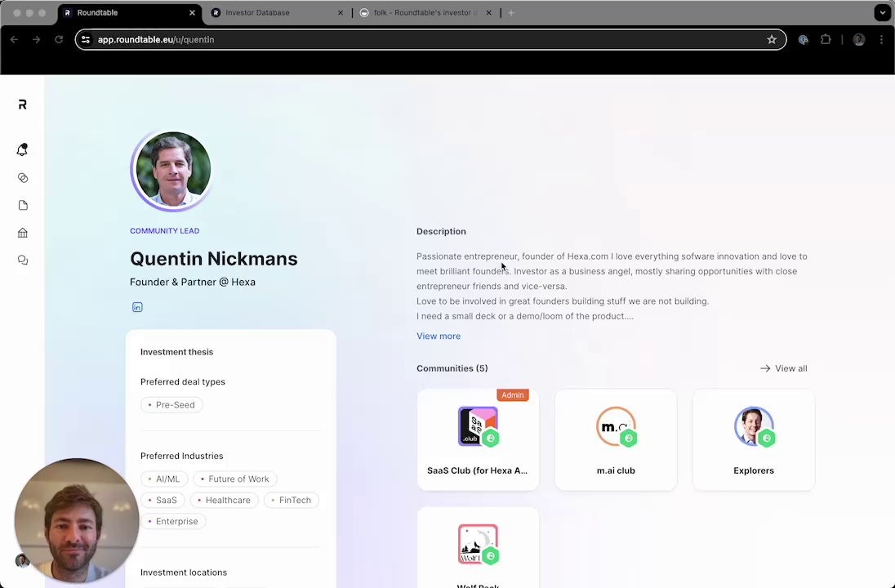Close the Investor Database tab

coord(341,12)
